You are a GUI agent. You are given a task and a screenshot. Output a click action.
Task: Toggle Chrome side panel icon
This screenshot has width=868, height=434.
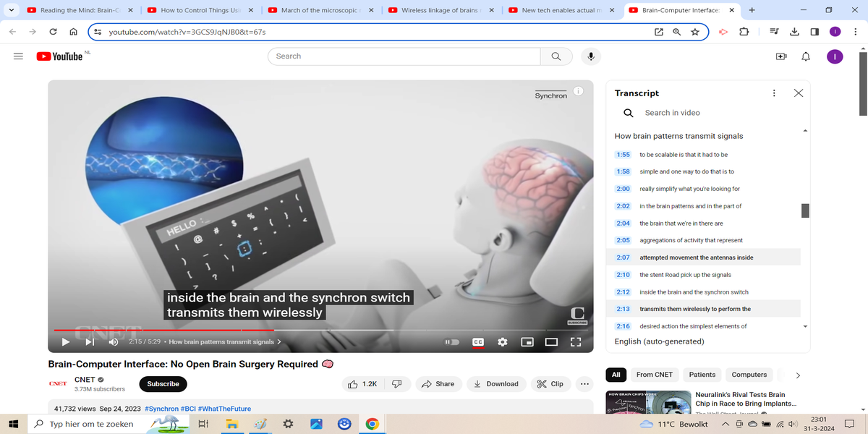814,32
